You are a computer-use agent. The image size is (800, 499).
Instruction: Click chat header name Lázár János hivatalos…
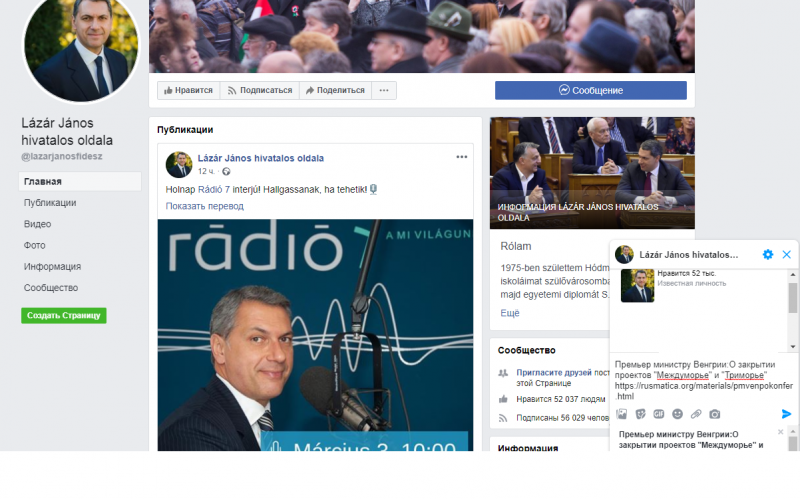[689, 255]
